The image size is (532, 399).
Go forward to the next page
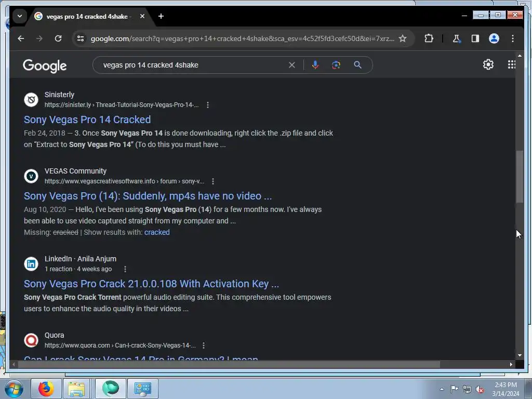click(x=39, y=38)
